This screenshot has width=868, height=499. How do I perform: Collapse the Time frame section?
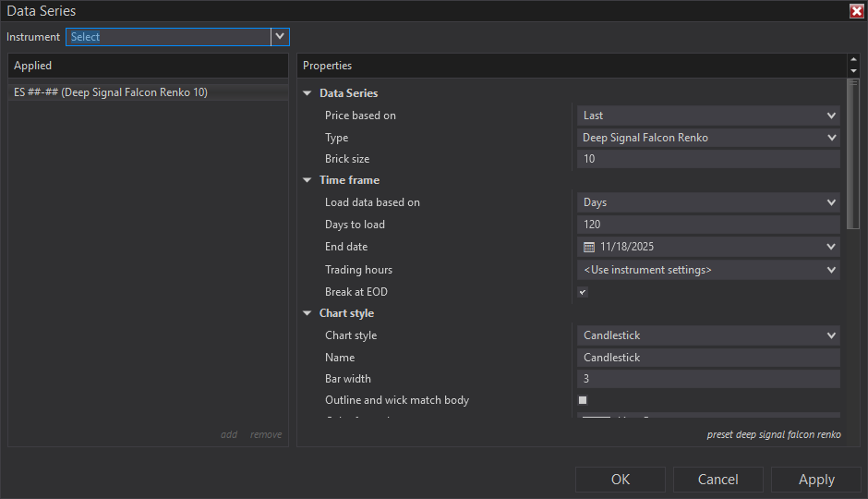tap(307, 180)
